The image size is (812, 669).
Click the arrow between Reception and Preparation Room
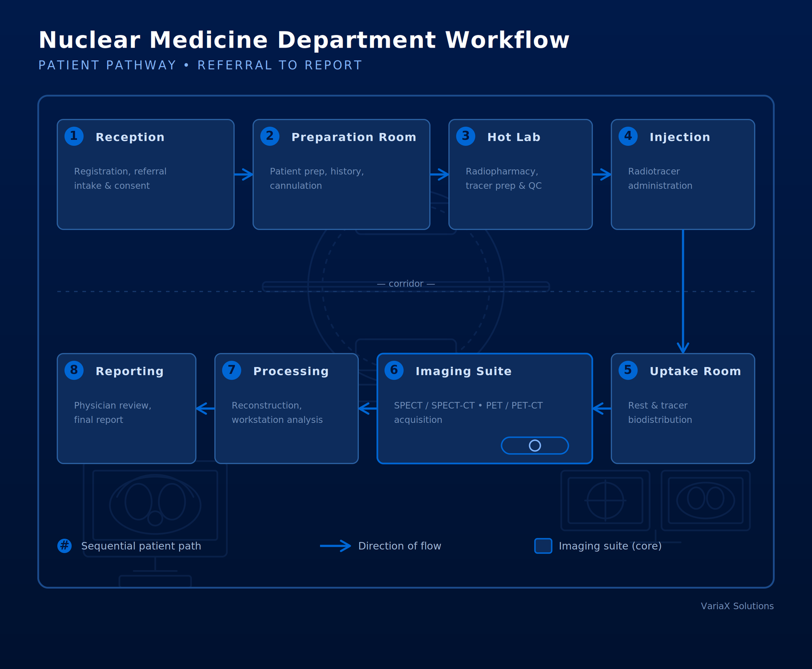(244, 175)
